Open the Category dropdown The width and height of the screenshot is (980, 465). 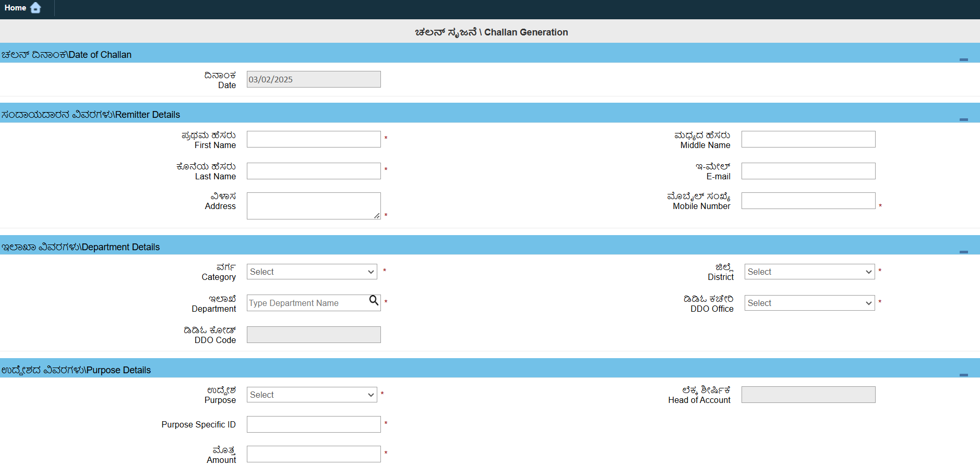point(312,272)
